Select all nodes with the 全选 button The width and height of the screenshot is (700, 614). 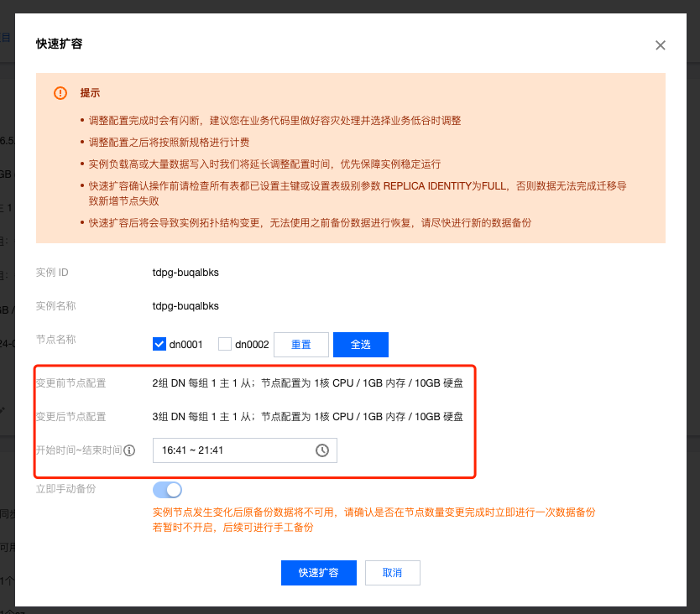coord(360,344)
